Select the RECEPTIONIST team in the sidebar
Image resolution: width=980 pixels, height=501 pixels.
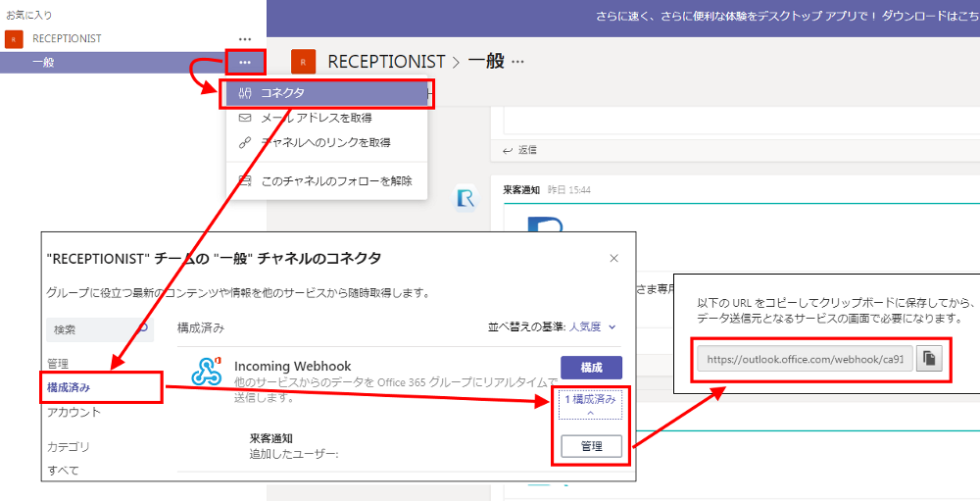point(67,39)
